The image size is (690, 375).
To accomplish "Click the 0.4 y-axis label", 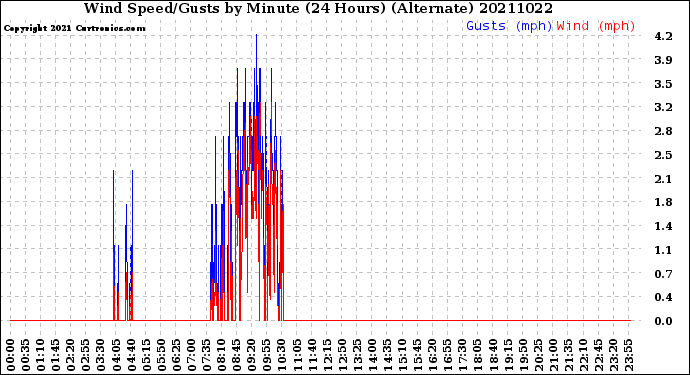I will point(663,298).
